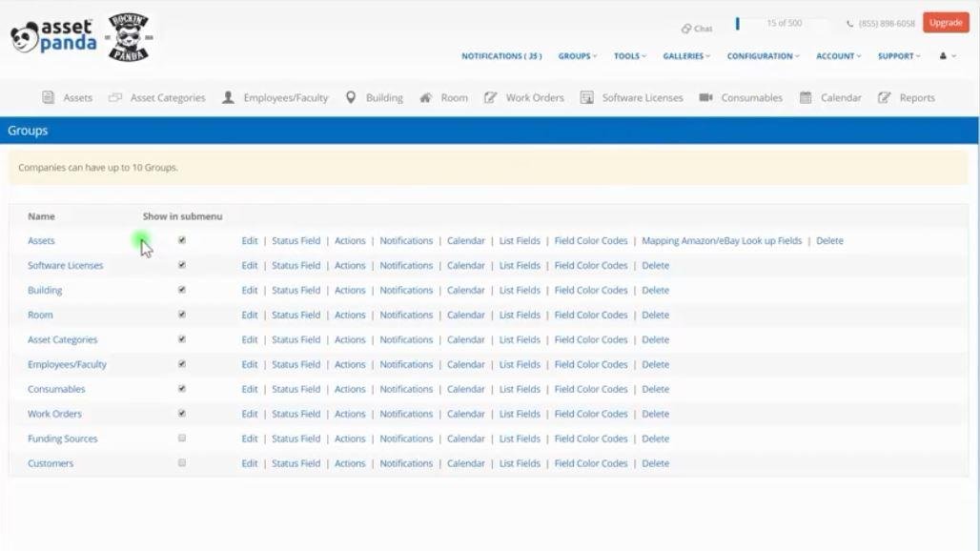This screenshot has height=551, width=980.
Task: Click the Employees/Faculty person icon
Action: point(228,97)
